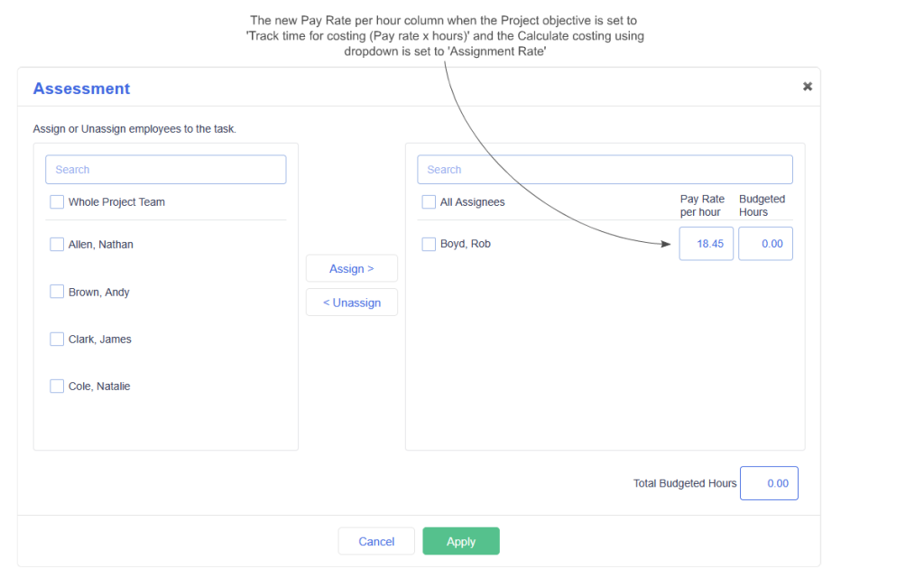This screenshot has width=924, height=578.
Task: Click the left employee search field
Action: click(x=165, y=169)
